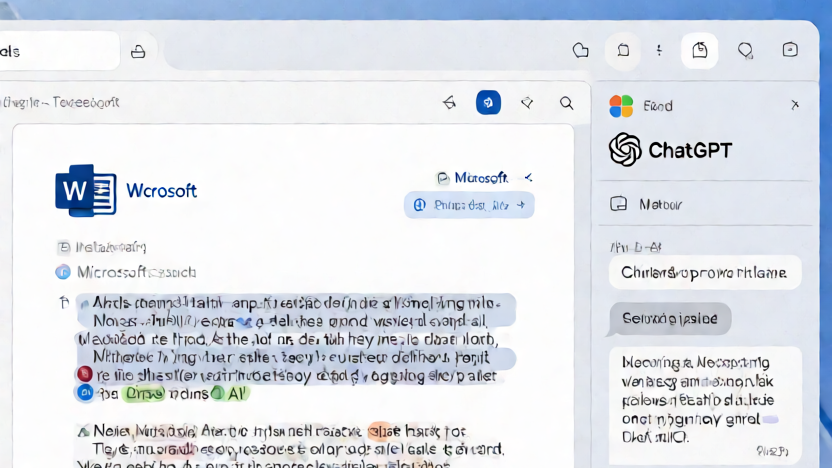
Task: Click the arrow next to Microsoft label
Action: [x=527, y=178]
